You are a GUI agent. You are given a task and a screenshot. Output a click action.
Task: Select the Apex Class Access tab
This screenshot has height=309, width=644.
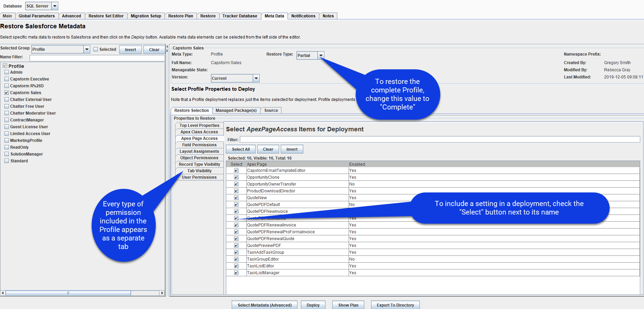[x=199, y=132]
